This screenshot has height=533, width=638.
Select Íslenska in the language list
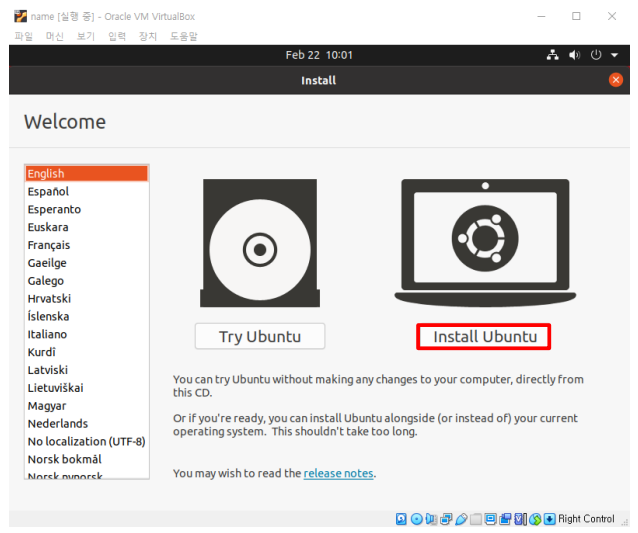(x=87, y=317)
